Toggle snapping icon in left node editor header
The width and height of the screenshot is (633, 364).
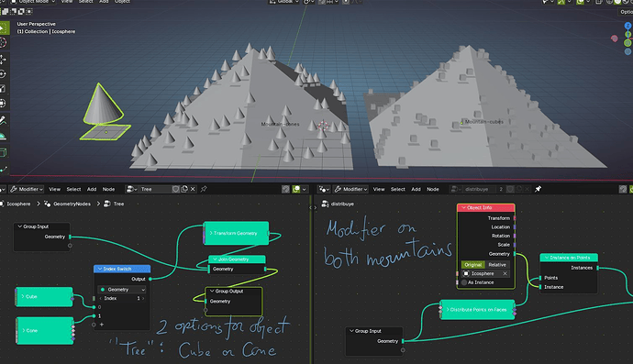coord(286,189)
